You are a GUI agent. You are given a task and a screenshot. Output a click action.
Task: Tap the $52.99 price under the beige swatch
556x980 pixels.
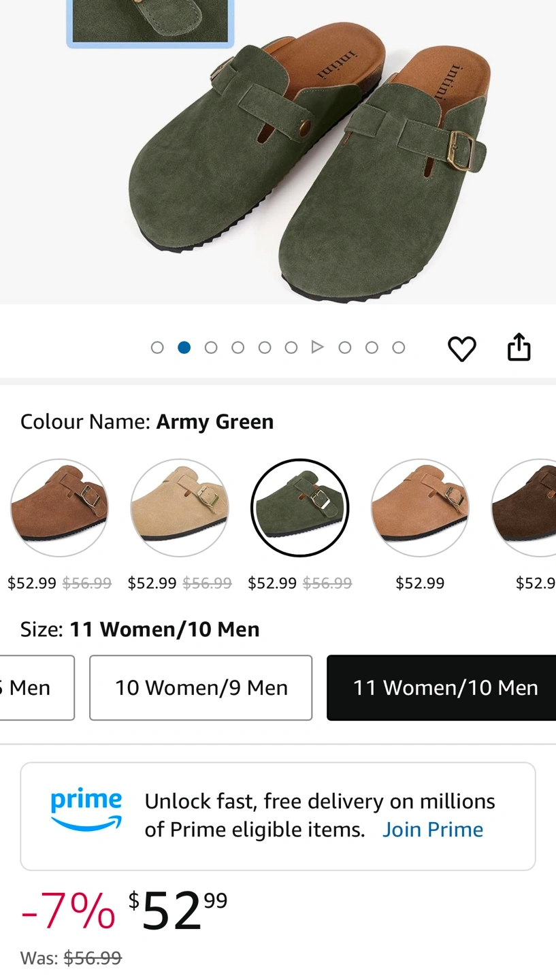click(x=152, y=583)
